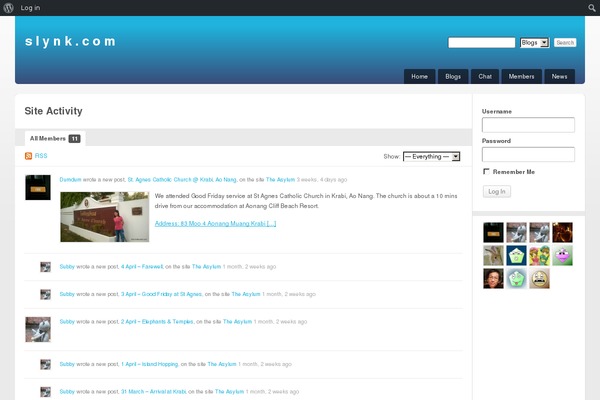
Task: Open first member avatar with dark sign
Action: [x=493, y=232]
